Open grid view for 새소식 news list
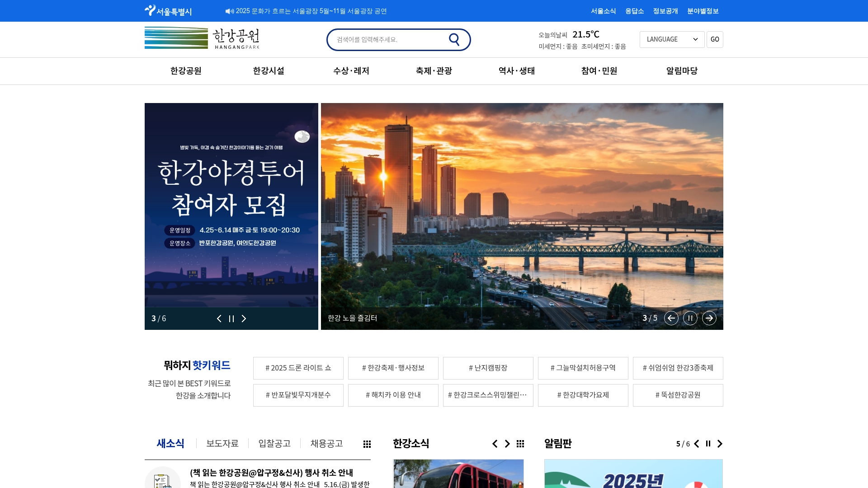868x488 pixels. click(367, 444)
